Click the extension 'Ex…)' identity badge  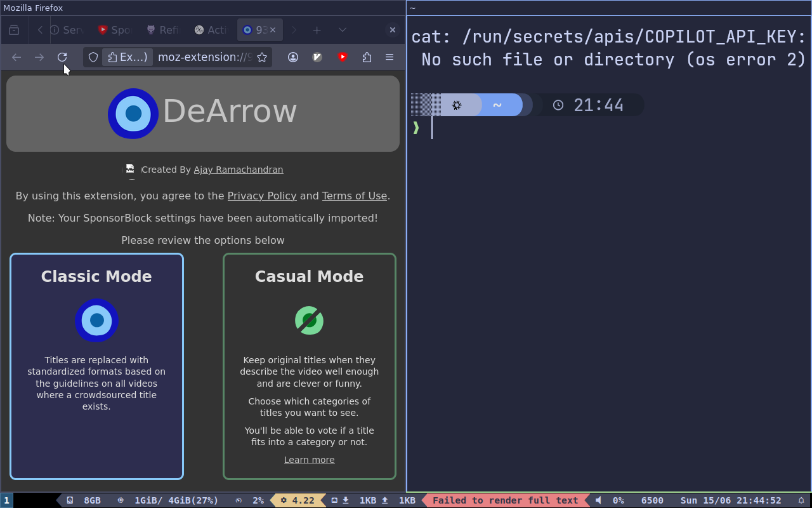(128, 57)
